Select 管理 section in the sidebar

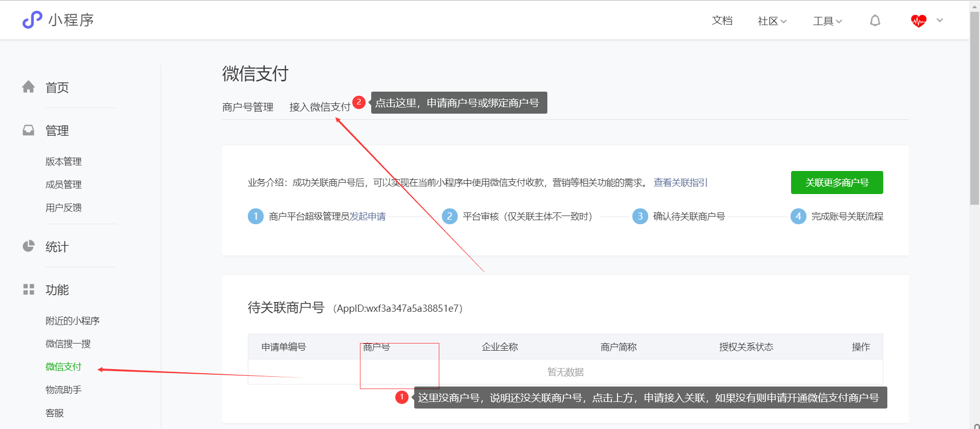57,131
